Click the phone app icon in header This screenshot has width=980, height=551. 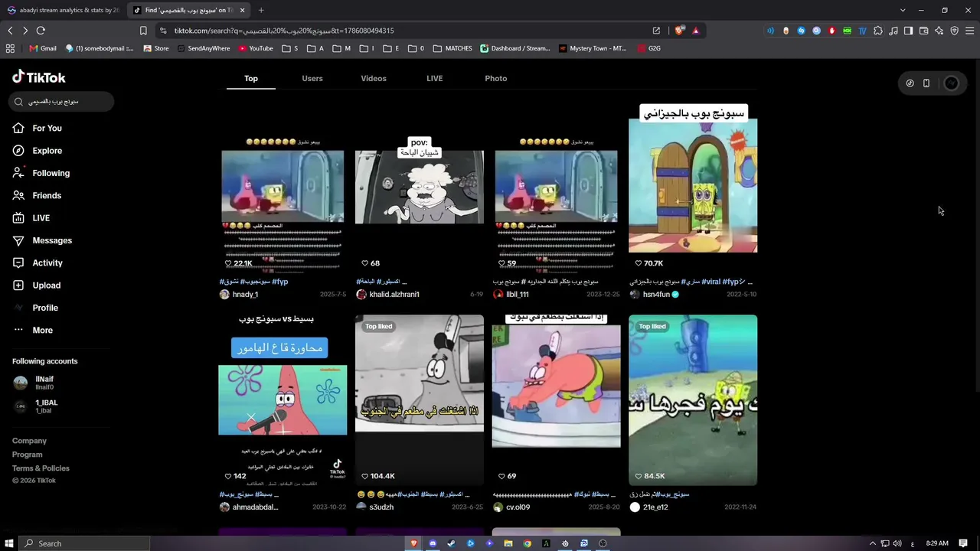tap(926, 83)
